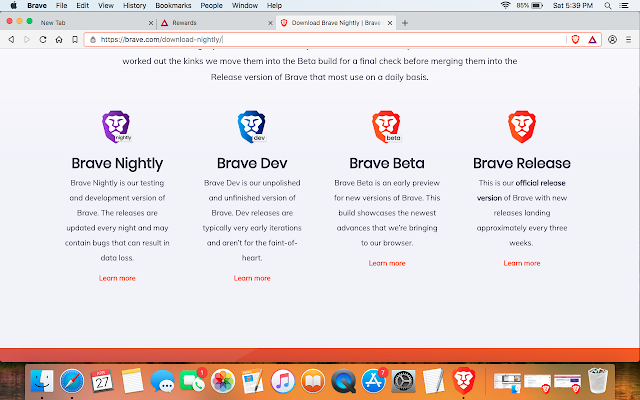Click the Brave Nightly purple lion logo

(116, 127)
